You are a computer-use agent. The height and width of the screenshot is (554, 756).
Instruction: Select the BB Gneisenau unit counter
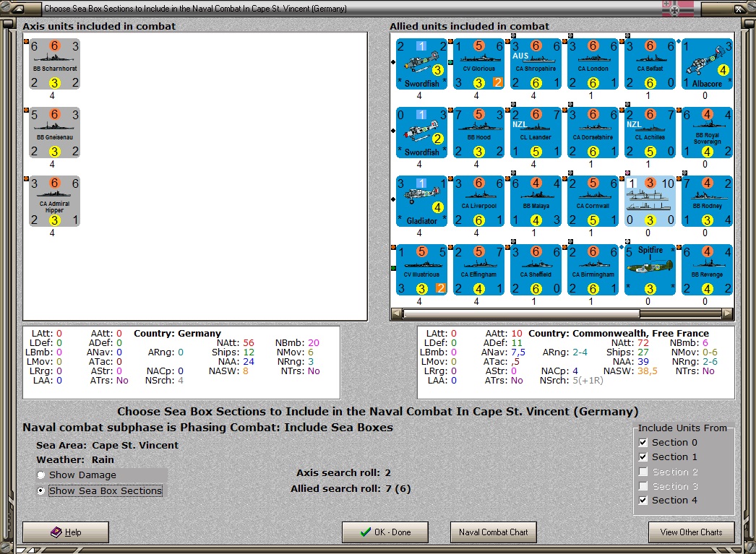coord(54,133)
